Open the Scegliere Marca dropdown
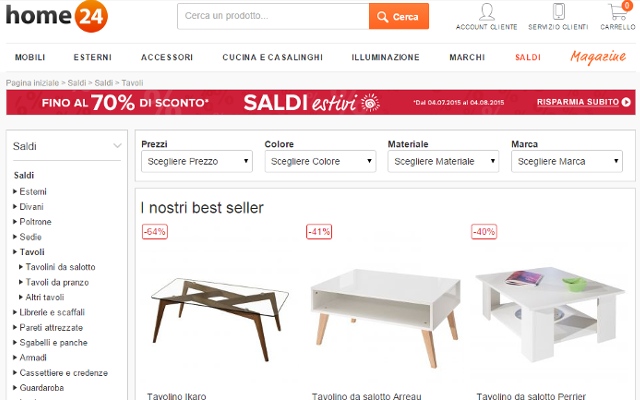Screen dimensions: 640x400 coord(567,162)
